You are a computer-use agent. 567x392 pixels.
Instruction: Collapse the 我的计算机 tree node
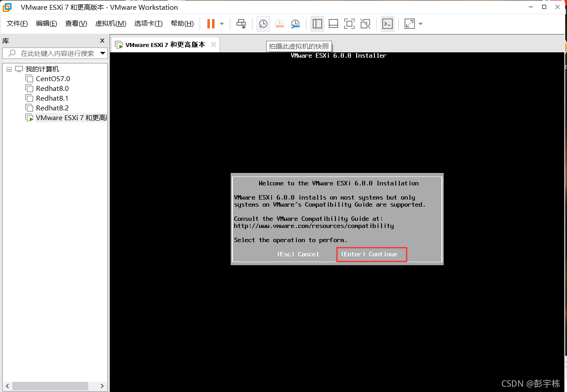[9, 69]
